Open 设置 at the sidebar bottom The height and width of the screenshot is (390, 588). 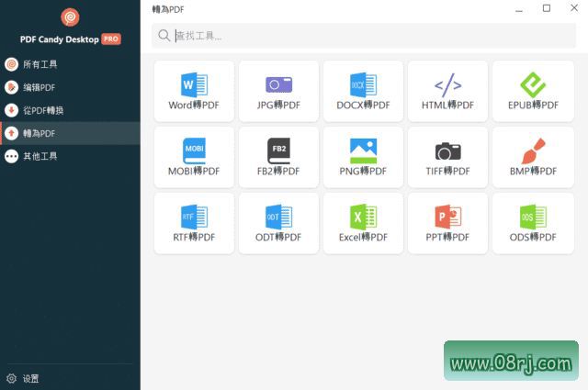(22, 378)
